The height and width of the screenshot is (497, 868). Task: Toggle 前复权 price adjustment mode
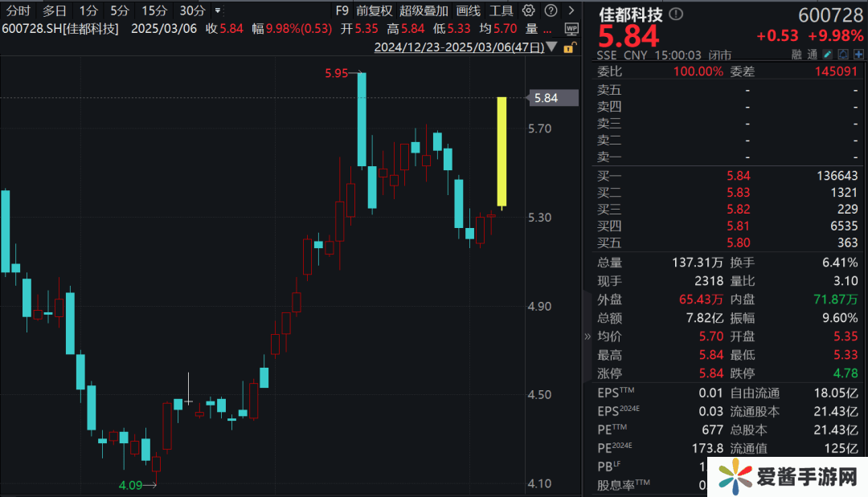(x=375, y=10)
